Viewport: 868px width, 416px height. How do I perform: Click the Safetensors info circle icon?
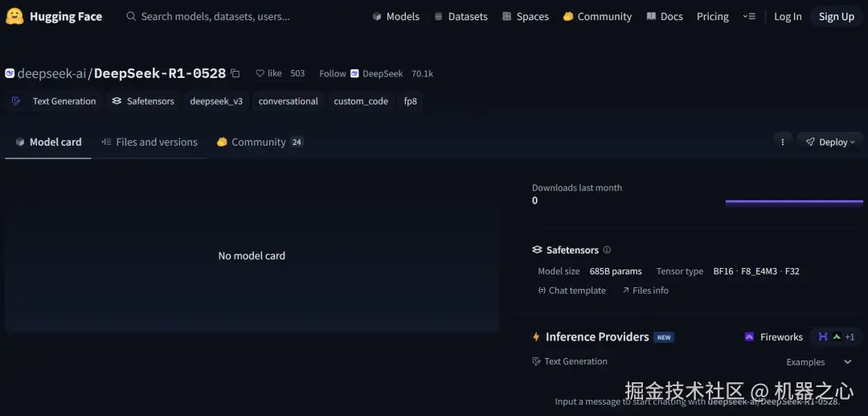(607, 249)
